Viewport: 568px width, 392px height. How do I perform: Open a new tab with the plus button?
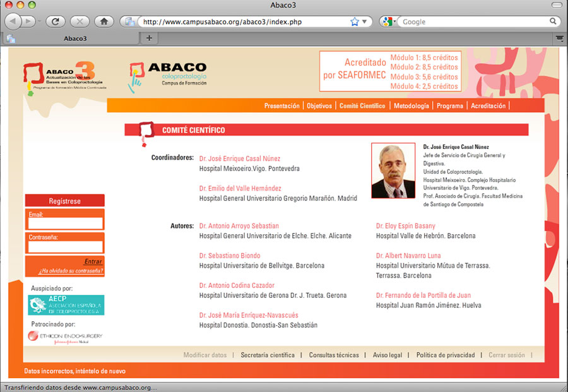click(149, 38)
